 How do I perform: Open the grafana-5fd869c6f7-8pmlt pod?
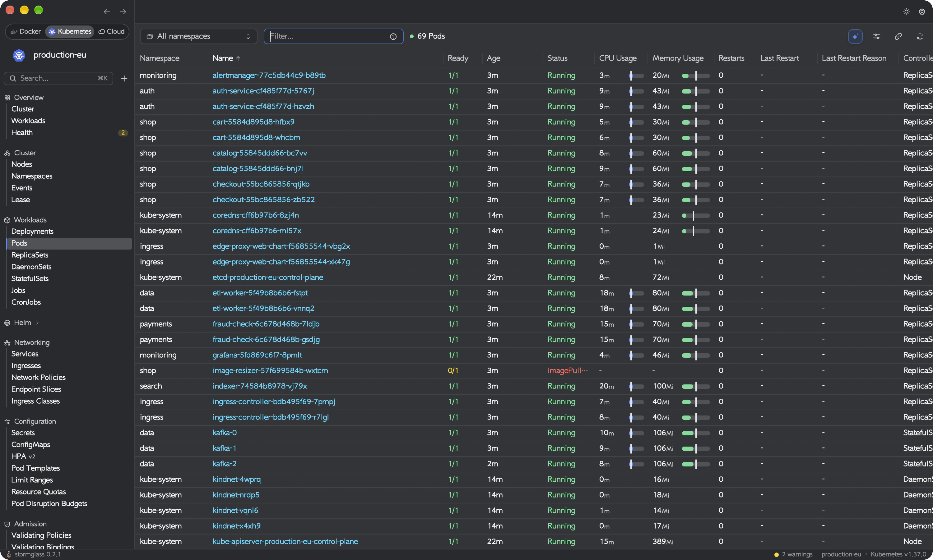[257, 355]
